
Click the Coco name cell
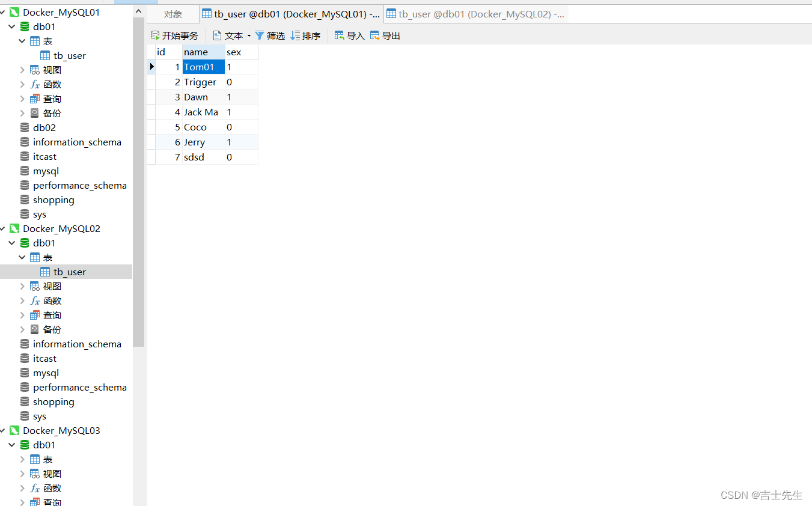pyautogui.click(x=204, y=127)
